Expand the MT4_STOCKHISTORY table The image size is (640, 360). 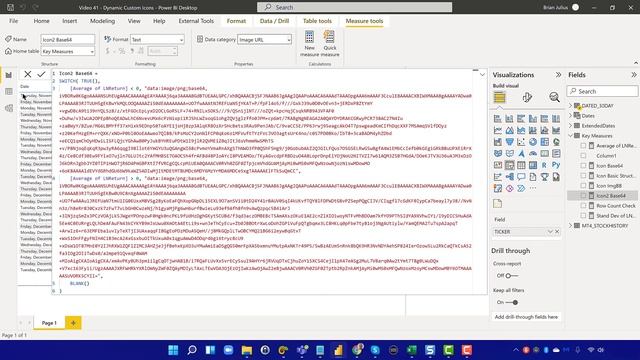coord(571,226)
